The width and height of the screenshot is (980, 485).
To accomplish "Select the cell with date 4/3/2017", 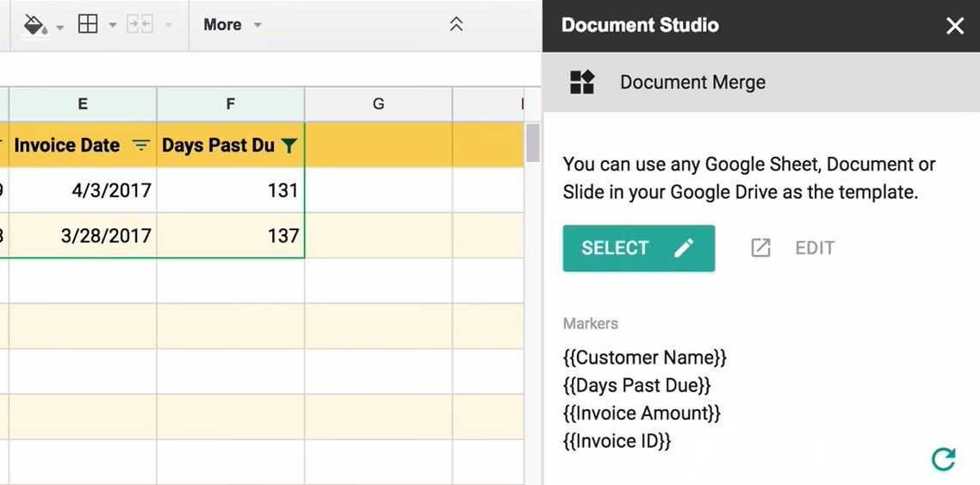I will (83, 190).
